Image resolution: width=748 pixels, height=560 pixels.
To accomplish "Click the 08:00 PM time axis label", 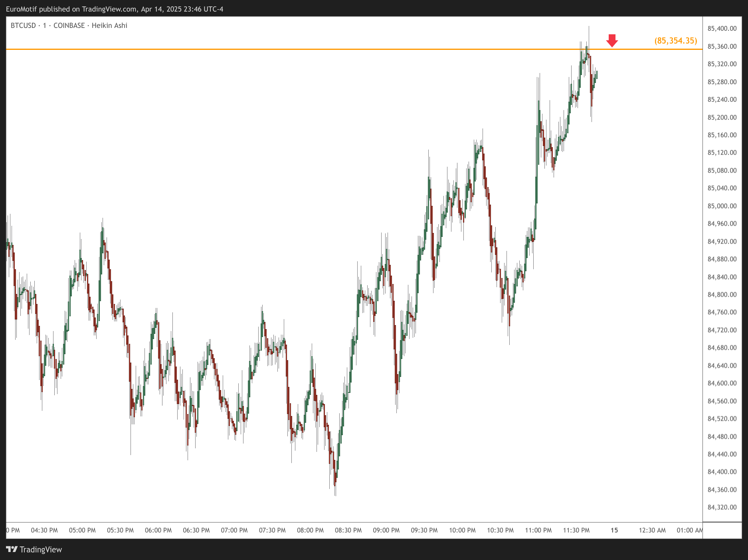I will [x=310, y=530].
